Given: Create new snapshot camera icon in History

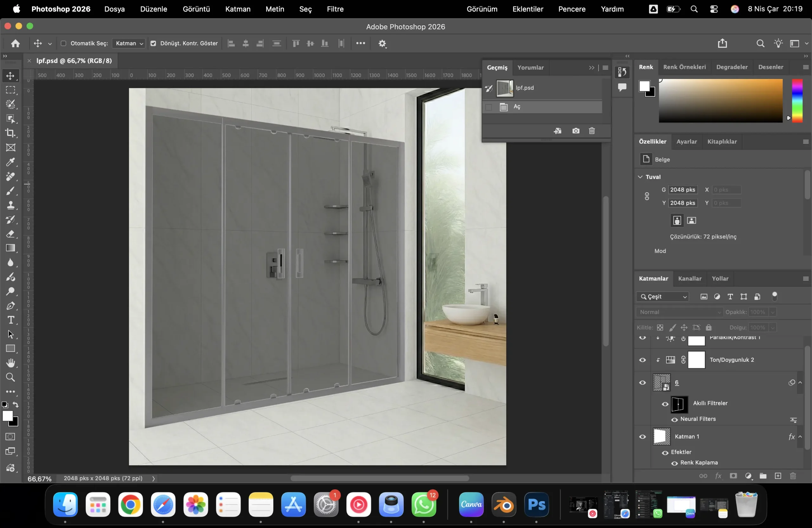Looking at the screenshot, I should pyautogui.click(x=576, y=131).
